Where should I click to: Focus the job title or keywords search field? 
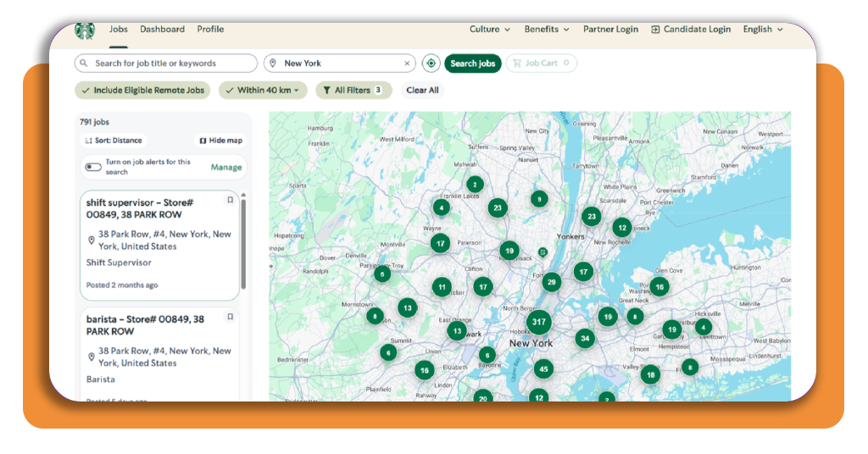click(165, 63)
